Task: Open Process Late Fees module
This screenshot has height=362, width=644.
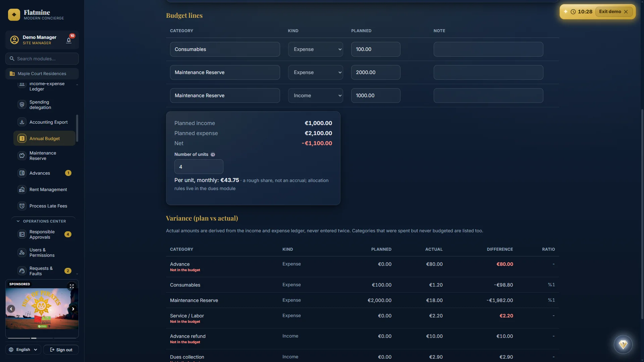Action: (44, 206)
